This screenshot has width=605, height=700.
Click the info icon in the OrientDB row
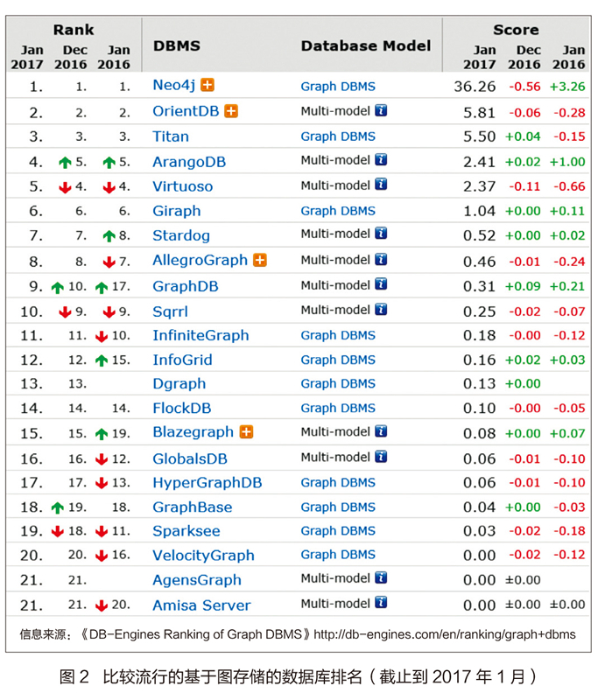click(x=381, y=110)
